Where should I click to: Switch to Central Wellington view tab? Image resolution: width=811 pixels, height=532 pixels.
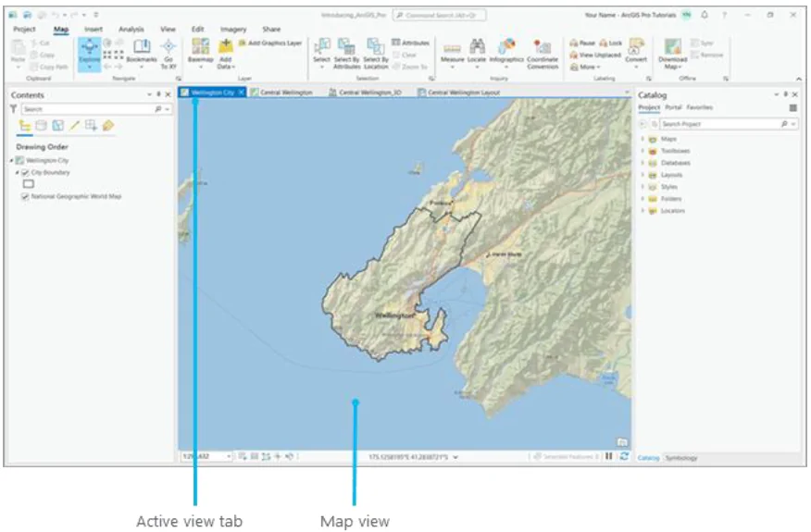281,93
